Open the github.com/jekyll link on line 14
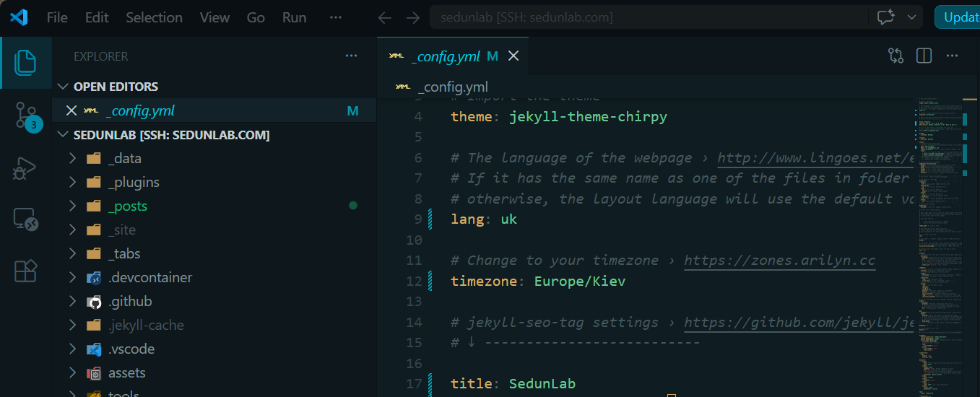The image size is (980, 397). pyautogui.click(x=799, y=323)
